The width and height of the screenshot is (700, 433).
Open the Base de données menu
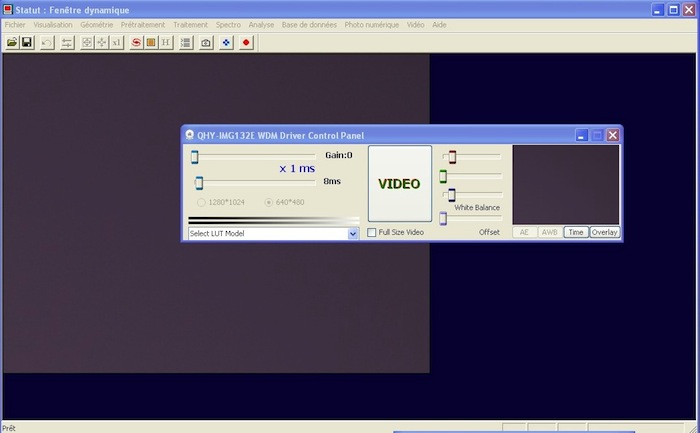[x=309, y=25]
